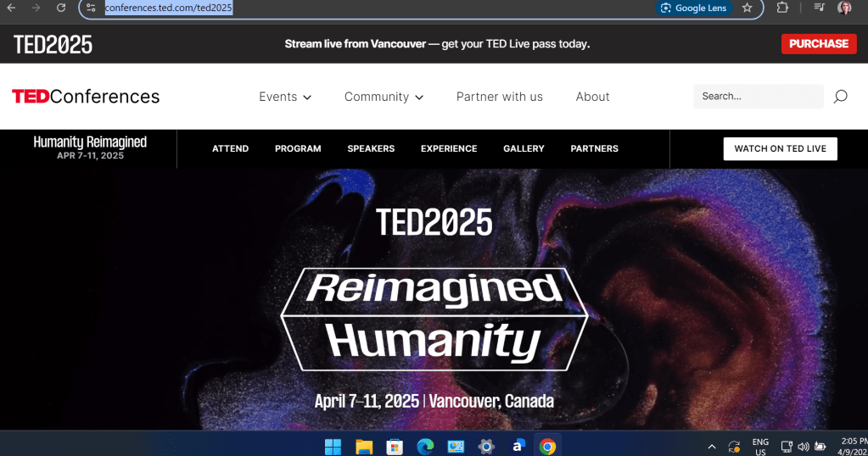868x456 pixels.
Task: Expand the Events dropdown menu
Action: point(285,97)
